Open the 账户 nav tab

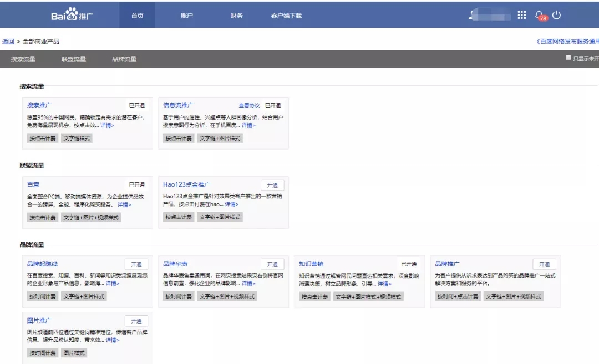pyautogui.click(x=186, y=16)
